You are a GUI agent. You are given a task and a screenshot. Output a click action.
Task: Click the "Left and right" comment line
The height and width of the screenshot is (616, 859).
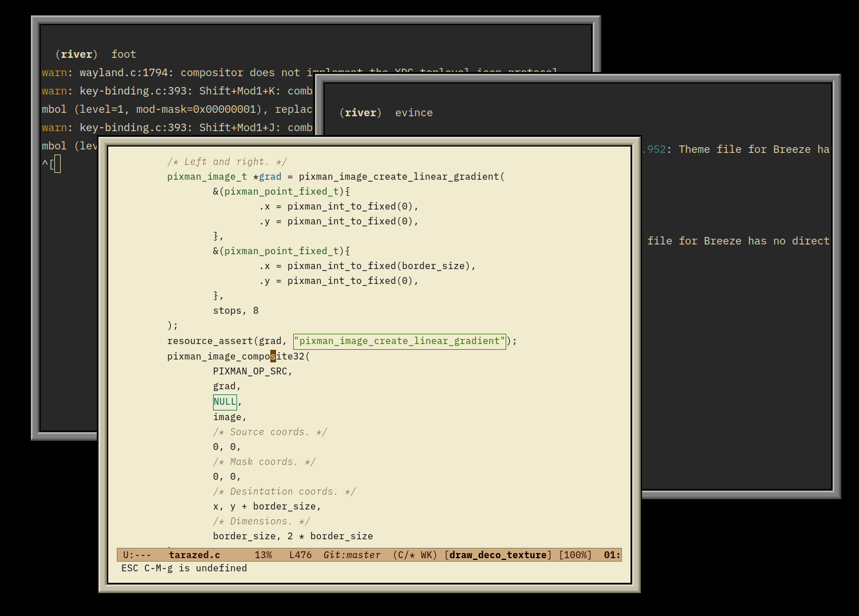227,162
